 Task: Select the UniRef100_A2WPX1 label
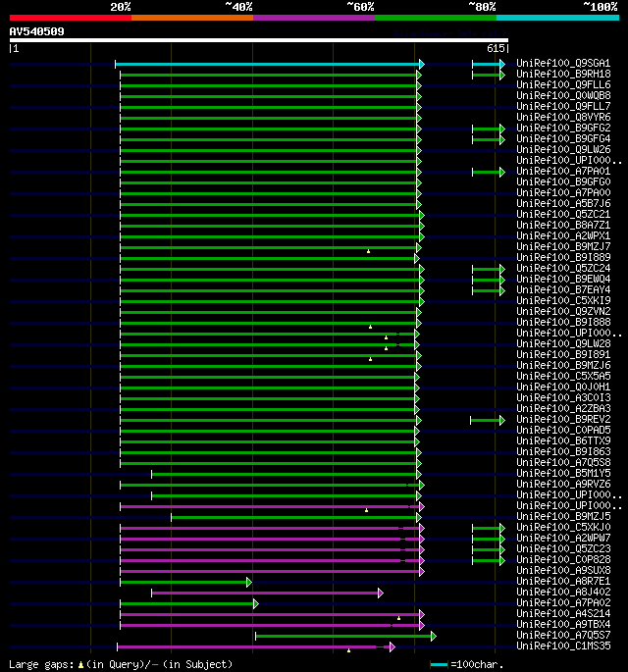(x=563, y=236)
